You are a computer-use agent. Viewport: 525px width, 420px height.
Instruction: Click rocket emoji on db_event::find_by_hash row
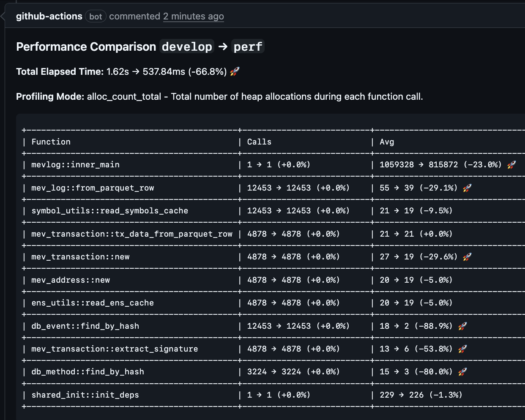click(x=463, y=326)
